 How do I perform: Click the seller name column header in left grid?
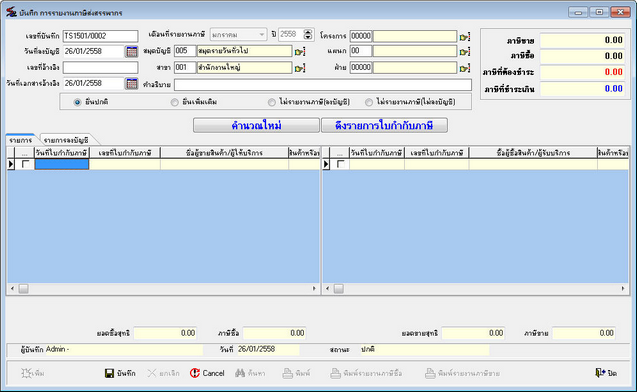point(224,153)
